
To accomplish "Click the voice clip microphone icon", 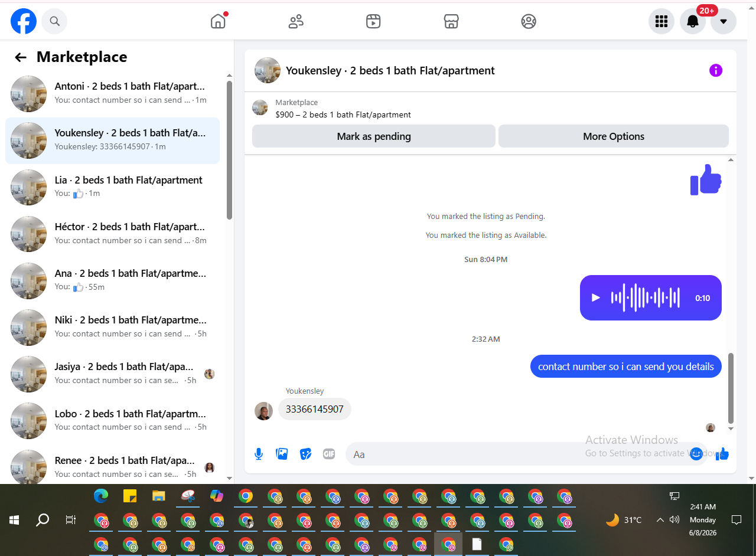I will click(259, 454).
